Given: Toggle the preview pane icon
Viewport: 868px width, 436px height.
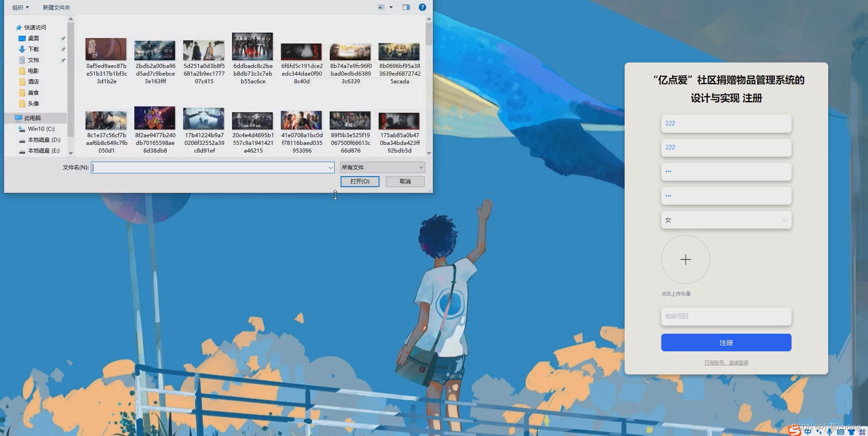Looking at the screenshot, I should 406,7.
